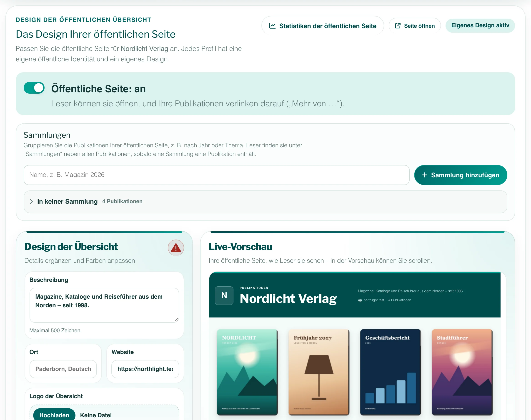Focus the collection name input field
This screenshot has height=420, width=531.
pos(216,175)
